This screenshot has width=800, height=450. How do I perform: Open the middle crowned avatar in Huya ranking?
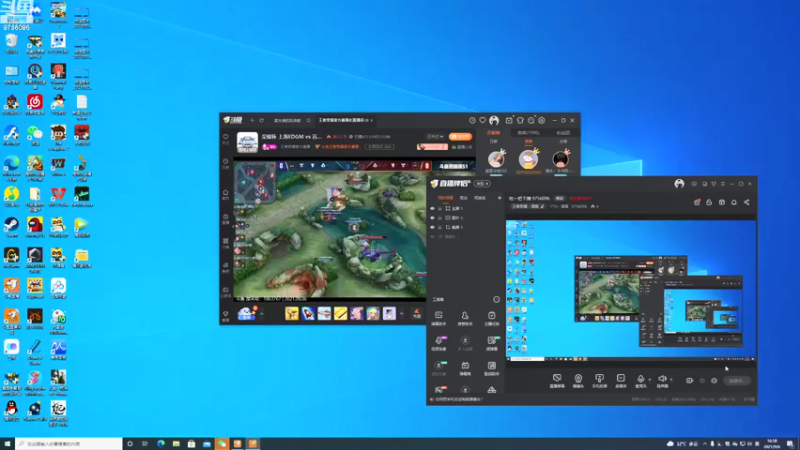529,159
